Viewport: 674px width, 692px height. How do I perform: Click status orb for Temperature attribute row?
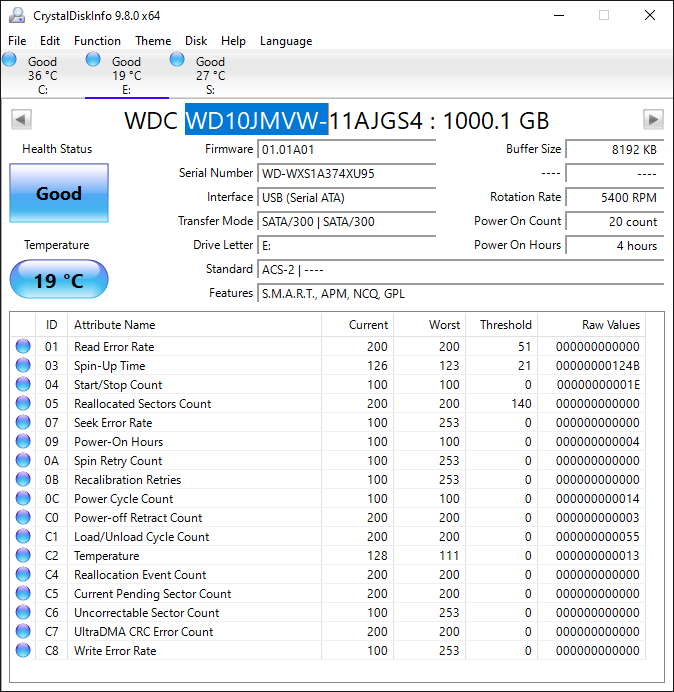tap(23, 555)
